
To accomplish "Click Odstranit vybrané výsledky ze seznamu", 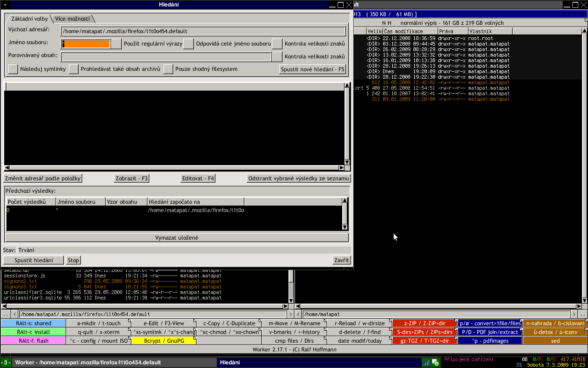I will [299, 178].
